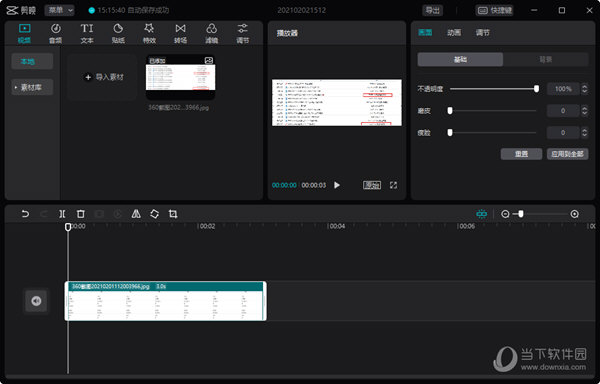600x384 pixels.
Task: Click the 不透明度 opacity slider handle
Action: [536, 89]
